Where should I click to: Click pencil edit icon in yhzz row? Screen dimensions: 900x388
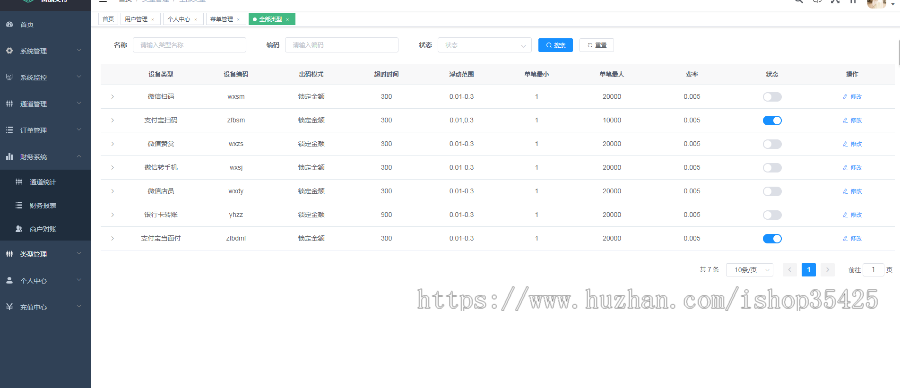point(845,215)
